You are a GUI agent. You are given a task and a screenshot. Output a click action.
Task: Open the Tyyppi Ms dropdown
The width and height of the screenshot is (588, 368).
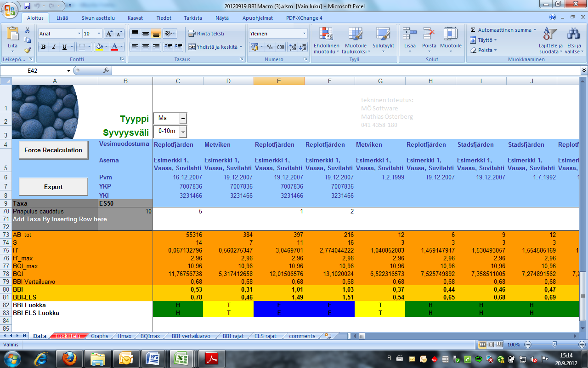pyautogui.click(x=183, y=119)
